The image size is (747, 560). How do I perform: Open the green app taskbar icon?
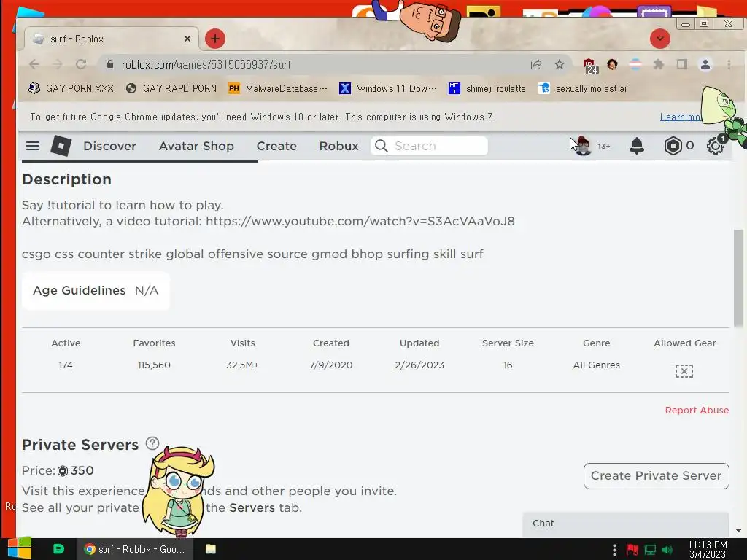[x=58, y=549]
